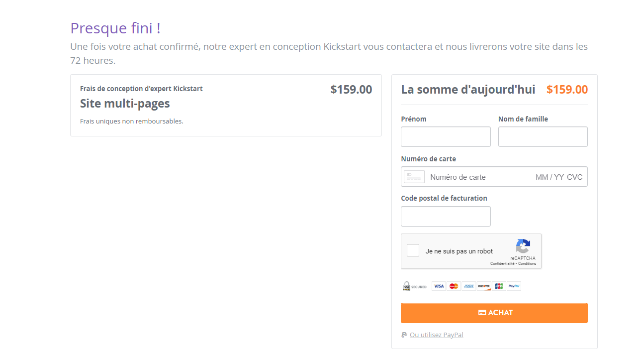Click the credit card icon in the card number field
This screenshot has width=644, height=362.
pyautogui.click(x=414, y=177)
